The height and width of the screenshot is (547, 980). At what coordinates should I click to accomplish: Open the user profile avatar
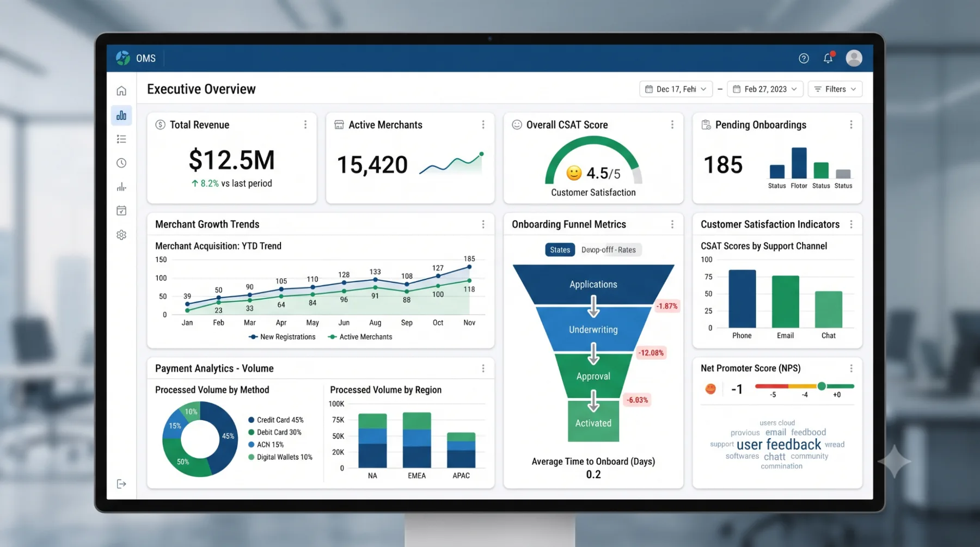coord(854,58)
